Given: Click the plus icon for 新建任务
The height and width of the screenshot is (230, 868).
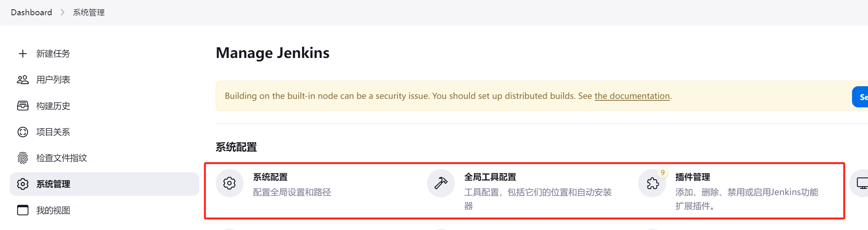Looking at the screenshot, I should 23,54.
